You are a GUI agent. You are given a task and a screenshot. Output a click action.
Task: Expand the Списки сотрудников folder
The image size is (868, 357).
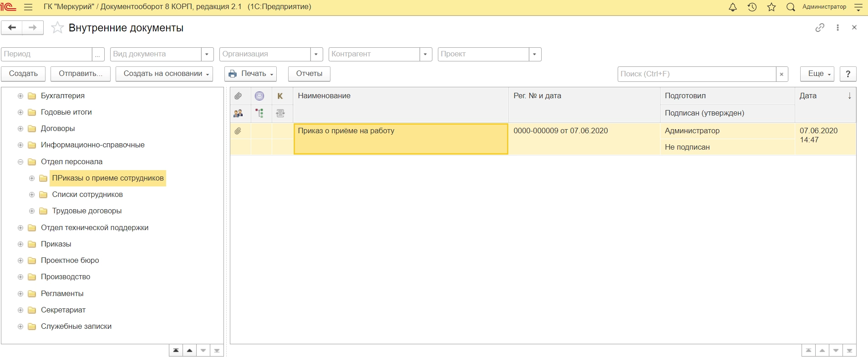pos(32,195)
